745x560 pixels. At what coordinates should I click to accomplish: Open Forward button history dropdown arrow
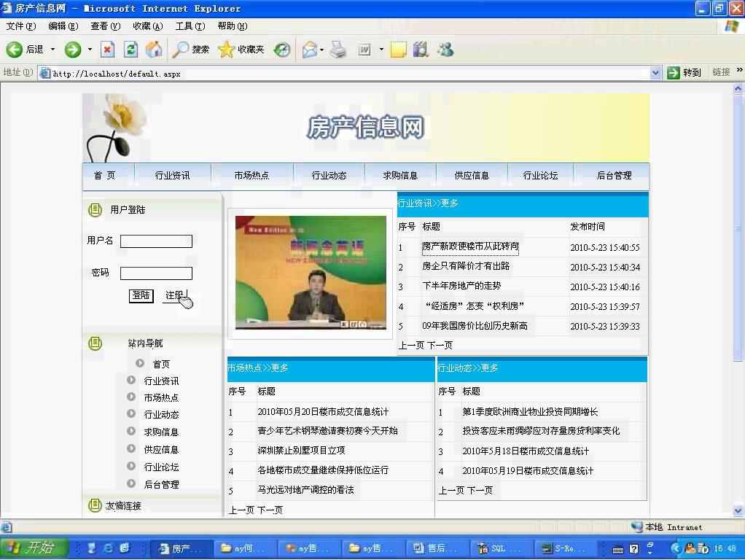click(90, 50)
